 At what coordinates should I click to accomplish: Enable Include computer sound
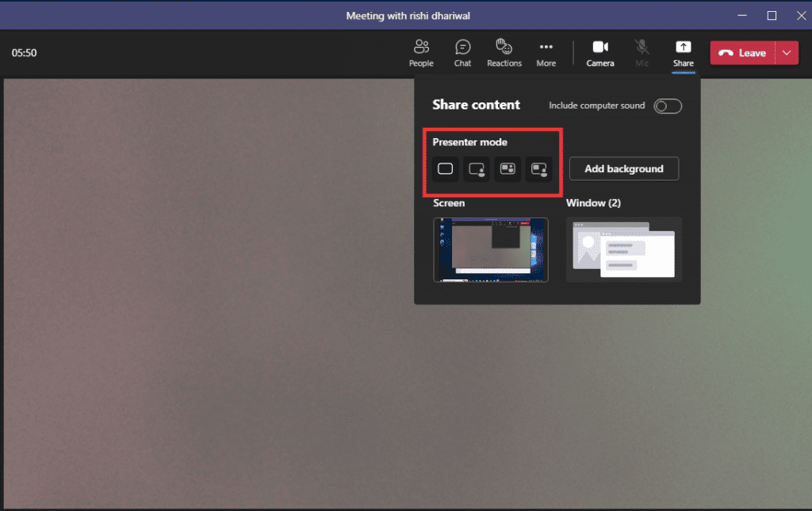(667, 106)
